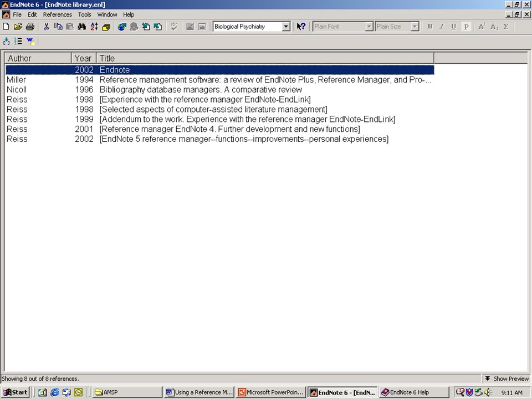Click Internet Explorer quick launch icon
The width and height of the screenshot is (532, 399).
(x=54, y=392)
